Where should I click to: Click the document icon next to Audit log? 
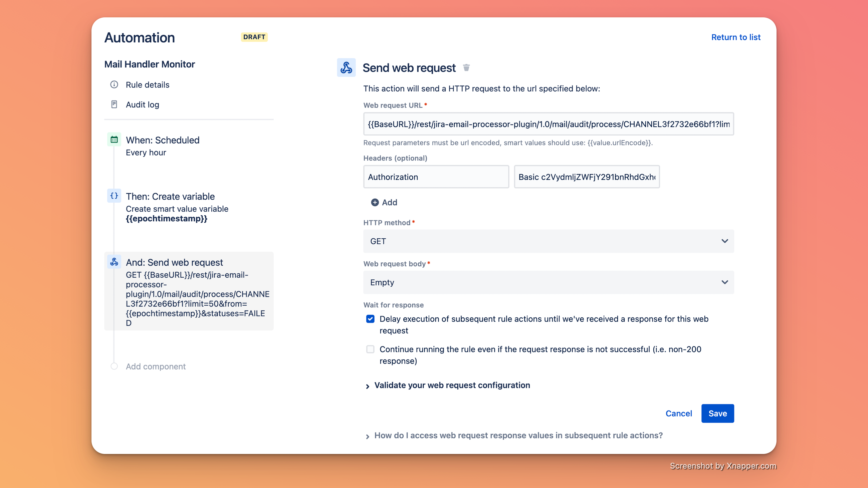pos(114,104)
